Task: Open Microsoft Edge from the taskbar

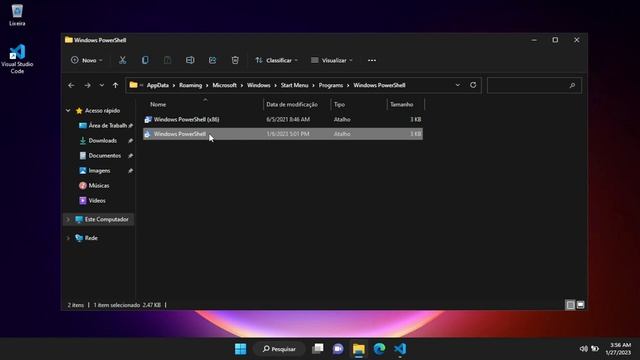Action: [x=379, y=349]
